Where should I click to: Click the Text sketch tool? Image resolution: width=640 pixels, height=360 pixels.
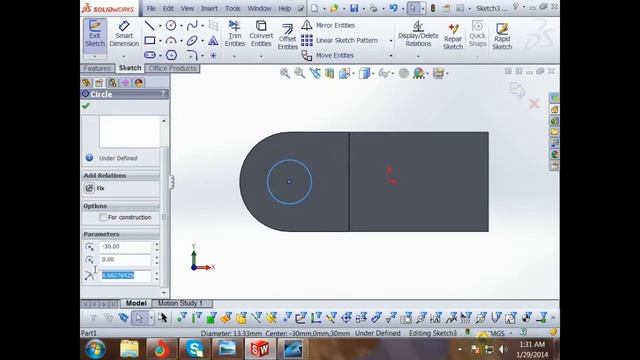(x=213, y=40)
